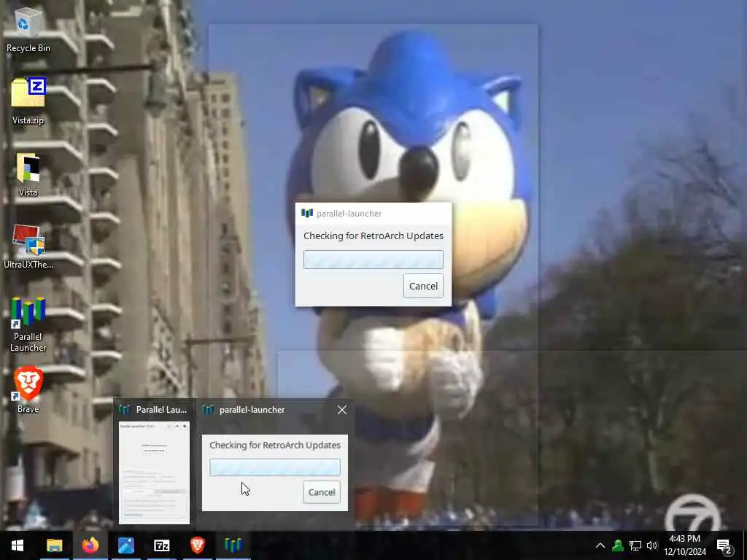The height and width of the screenshot is (560, 747).
Task: Switch to Firefox in the taskbar
Action: click(90, 545)
